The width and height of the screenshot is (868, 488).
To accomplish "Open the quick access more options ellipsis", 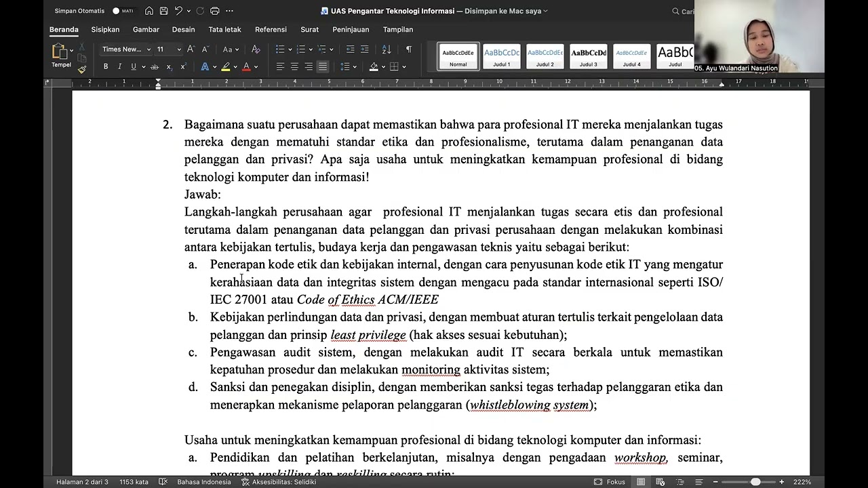I will (229, 11).
